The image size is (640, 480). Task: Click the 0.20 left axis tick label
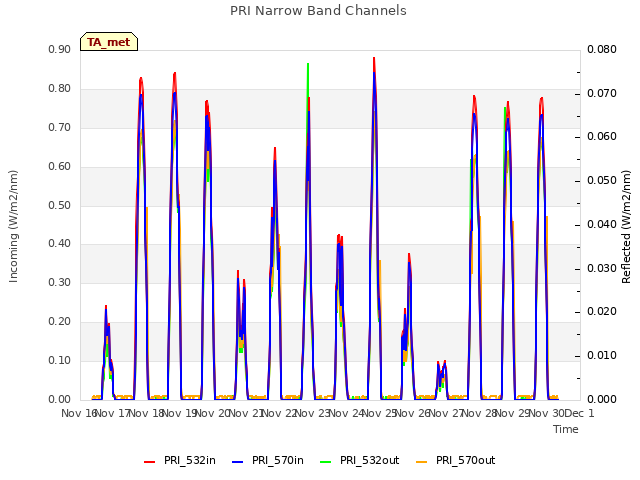pos(60,321)
